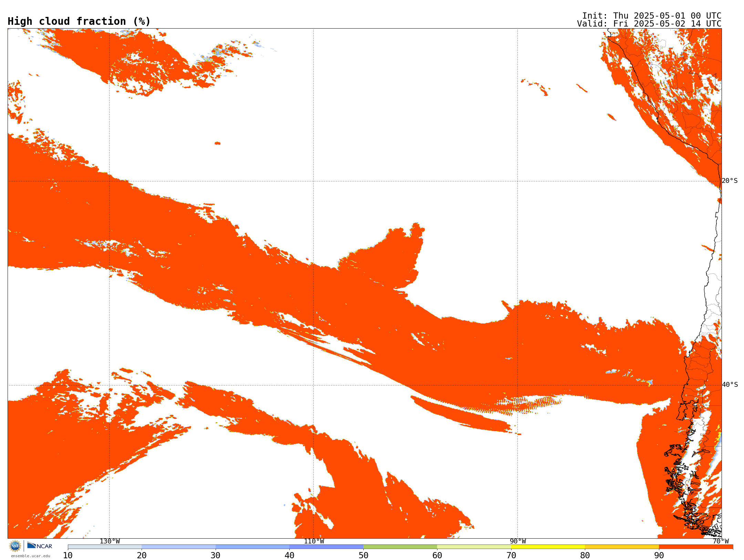Click the colorbar tick label 80
The width and height of the screenshot is (744, 560).
585,556
